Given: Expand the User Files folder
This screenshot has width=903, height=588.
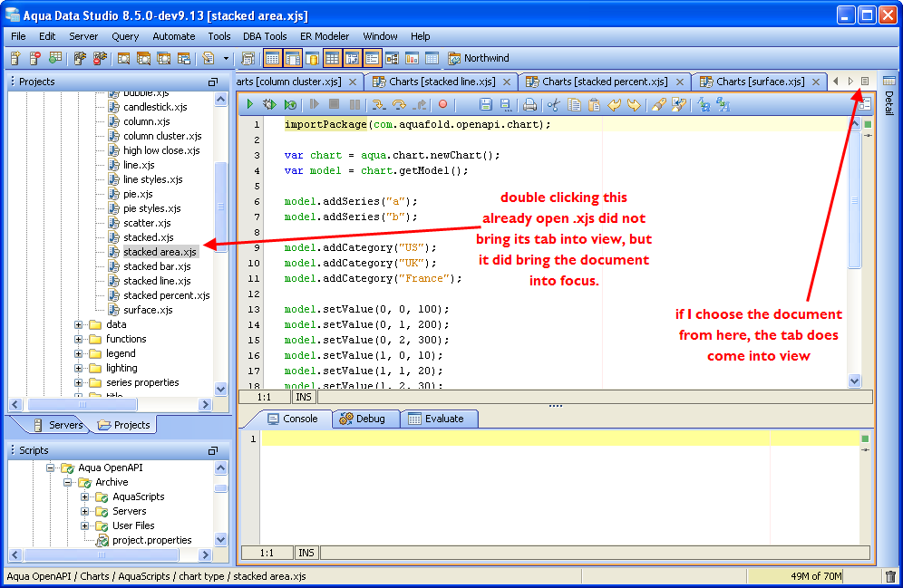Looking at the screenshot, I should click(x=84, y=525).
